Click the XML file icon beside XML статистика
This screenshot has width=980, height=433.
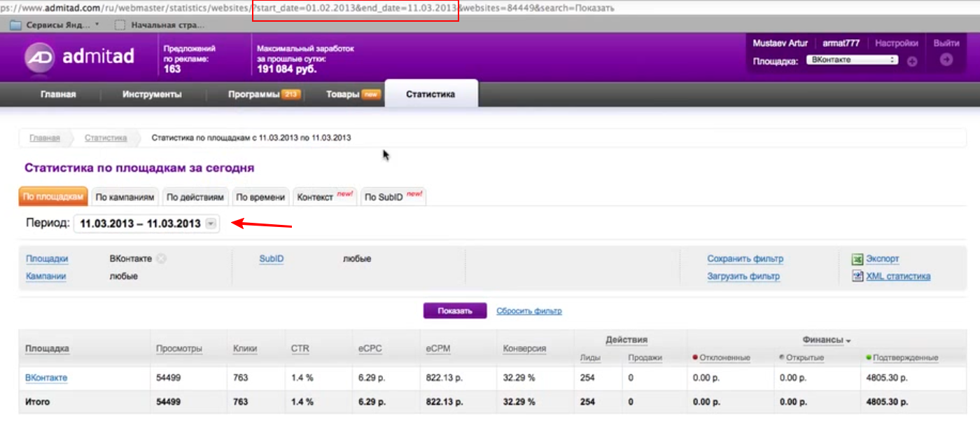(x=857, y=276)
